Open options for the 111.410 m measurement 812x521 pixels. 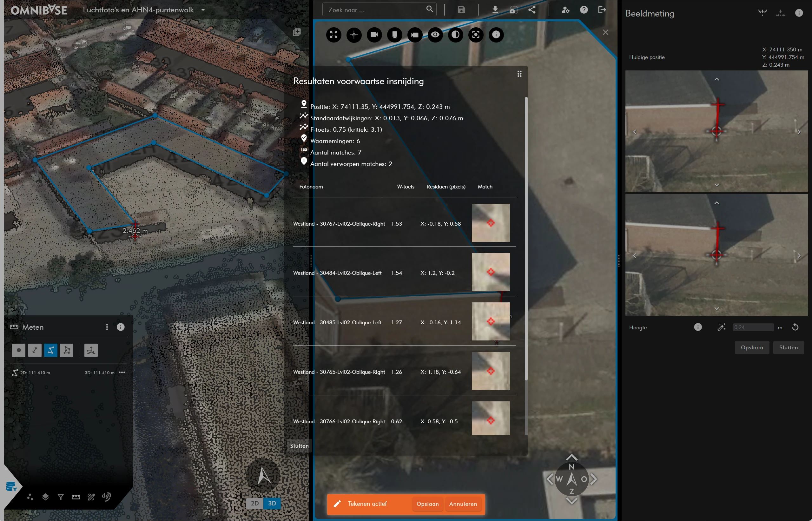click(x=122, y=372)
